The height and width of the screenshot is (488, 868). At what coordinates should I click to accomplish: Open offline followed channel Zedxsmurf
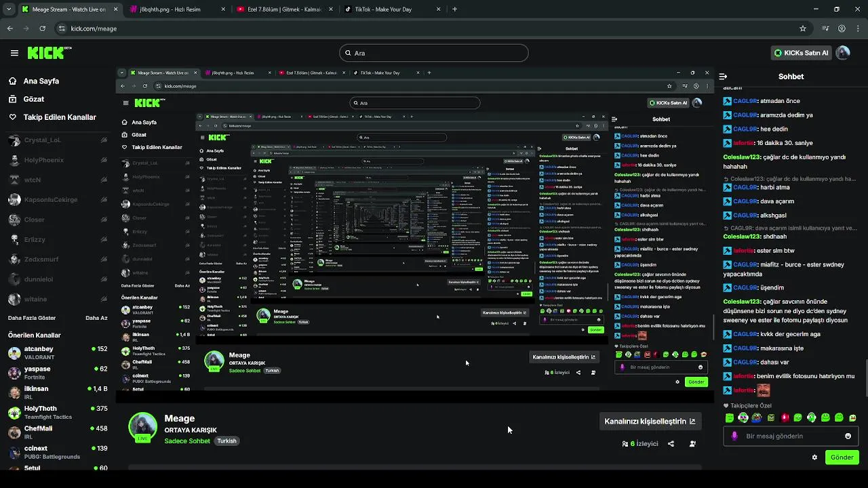click(58, 259)
